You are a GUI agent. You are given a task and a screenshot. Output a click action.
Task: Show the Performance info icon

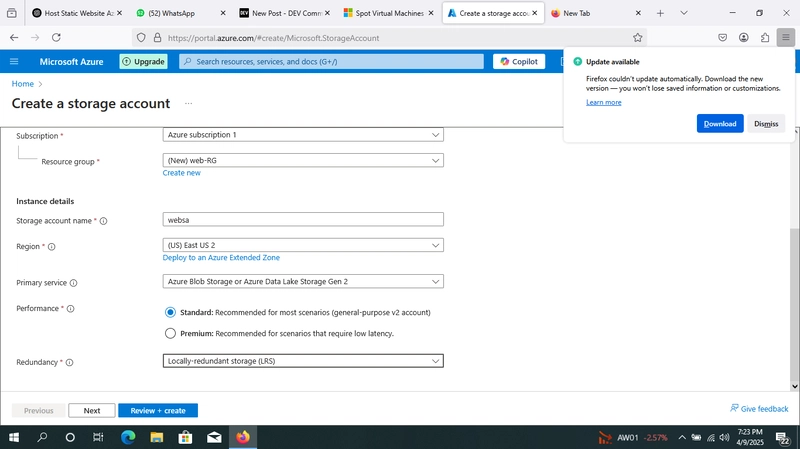tap(70, 309)
